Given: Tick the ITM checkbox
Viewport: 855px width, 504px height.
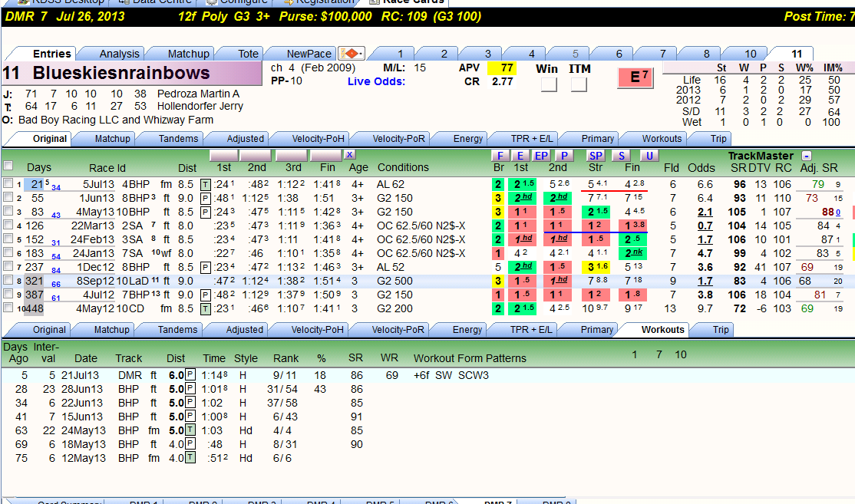Looking at the screenshot, I should 579,84.
